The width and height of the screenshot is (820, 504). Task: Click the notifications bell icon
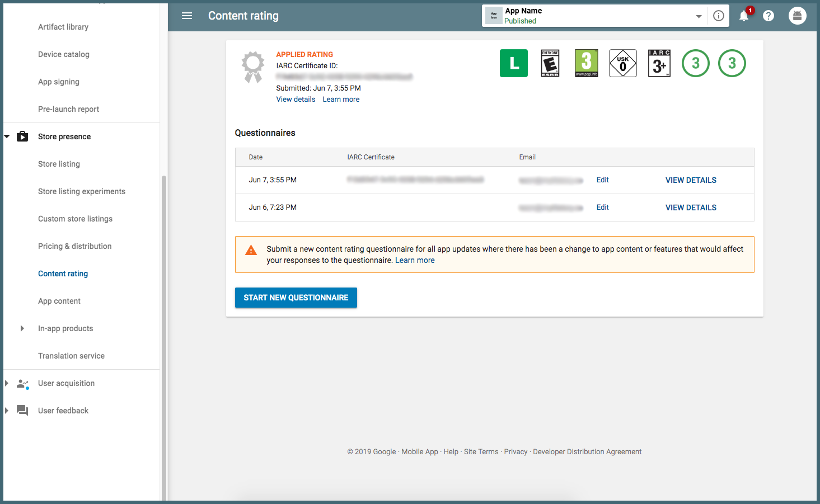coord(744,16)
